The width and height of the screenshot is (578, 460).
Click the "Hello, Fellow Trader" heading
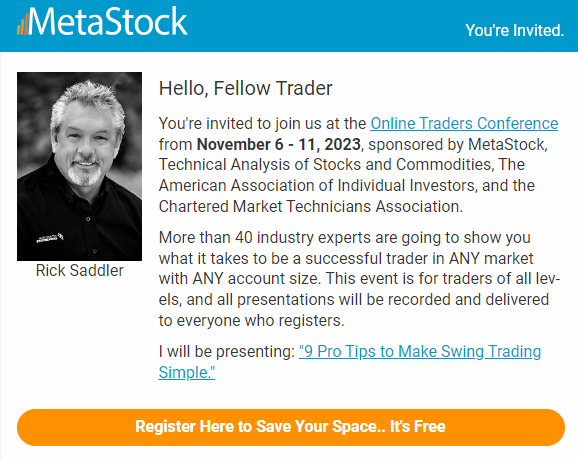coord(246,88)
